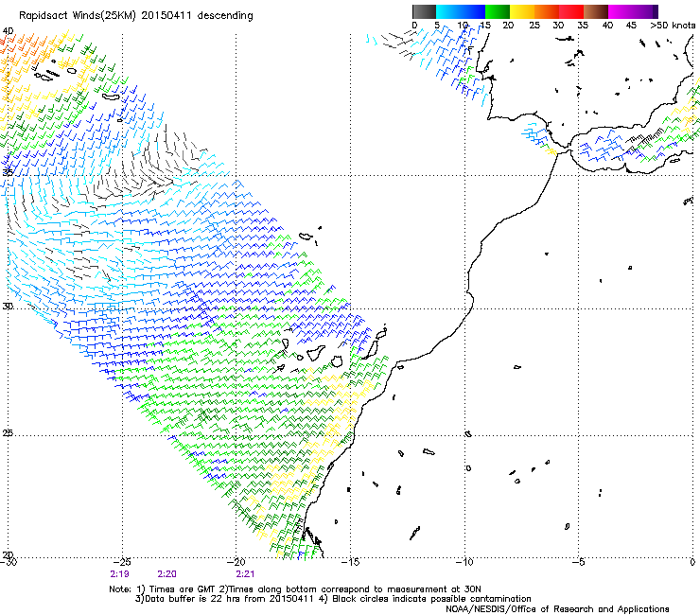Click the yellow 20-25 knots legend swatch

522,11
